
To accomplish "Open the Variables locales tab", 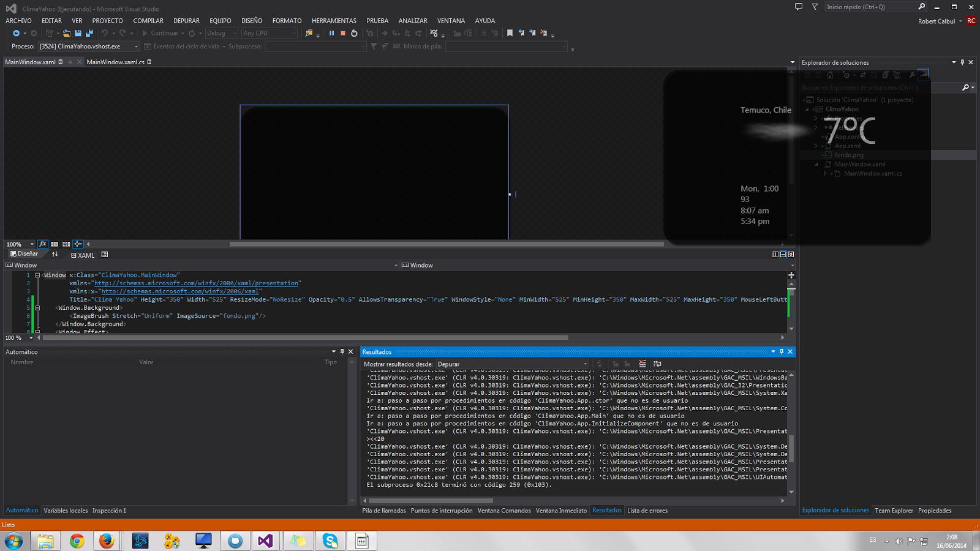I will click(x=66, y=511).
